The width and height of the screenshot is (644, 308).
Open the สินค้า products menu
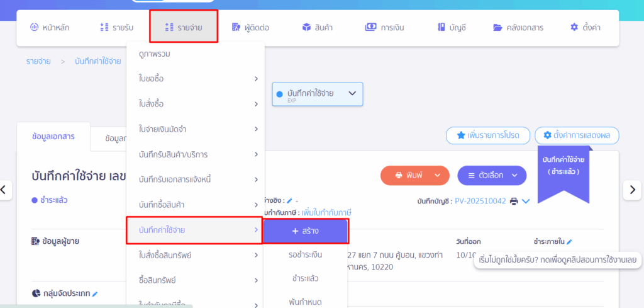pyautogui.click(x=317, y=27)
